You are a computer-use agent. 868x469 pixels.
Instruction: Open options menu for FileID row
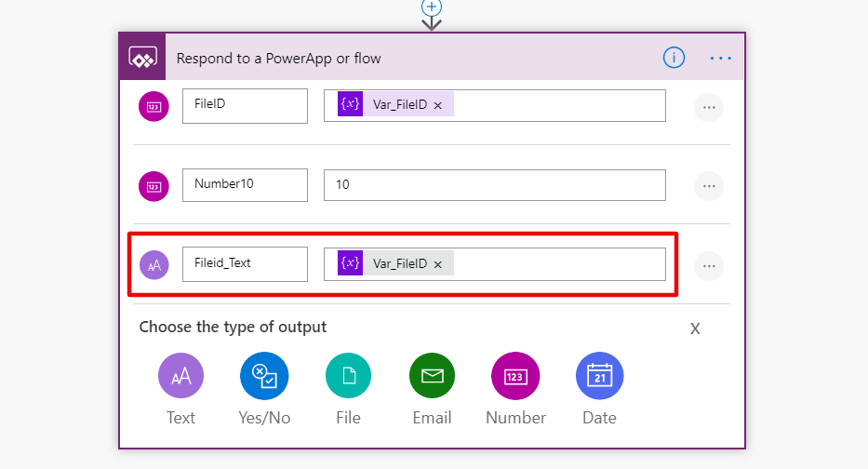click(709, 108)
